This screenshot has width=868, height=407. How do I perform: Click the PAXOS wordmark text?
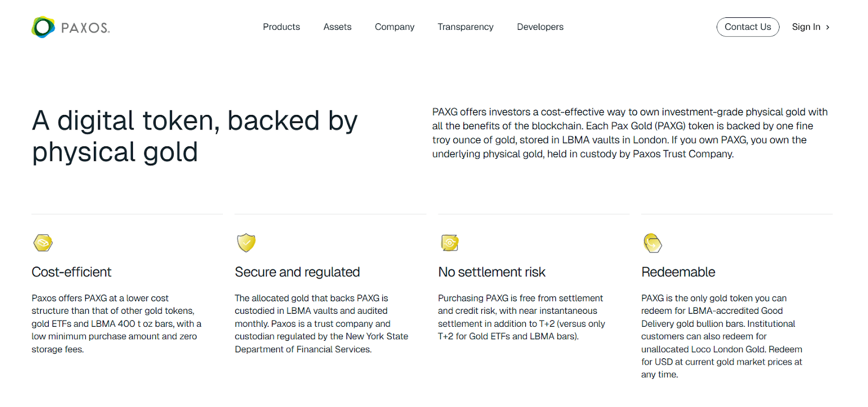pos(85,28)
